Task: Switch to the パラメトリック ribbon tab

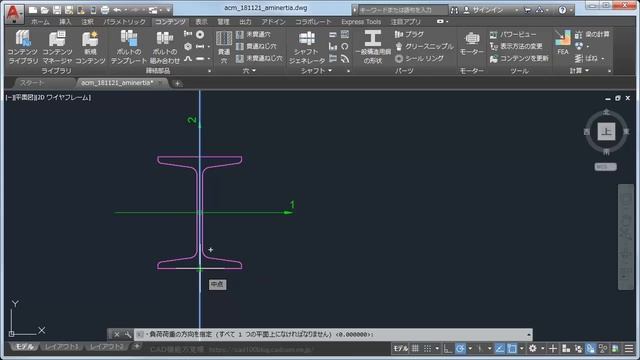Action: 124,22
